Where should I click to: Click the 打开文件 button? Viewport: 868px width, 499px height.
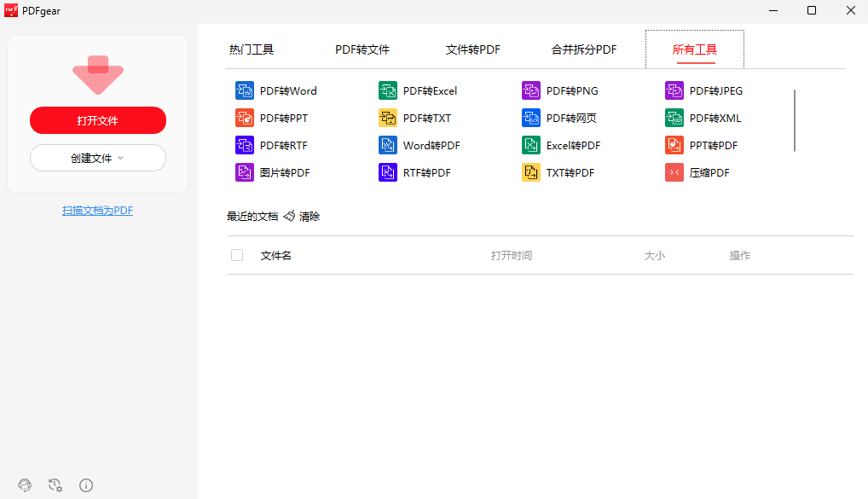click(x=97, y=120)
